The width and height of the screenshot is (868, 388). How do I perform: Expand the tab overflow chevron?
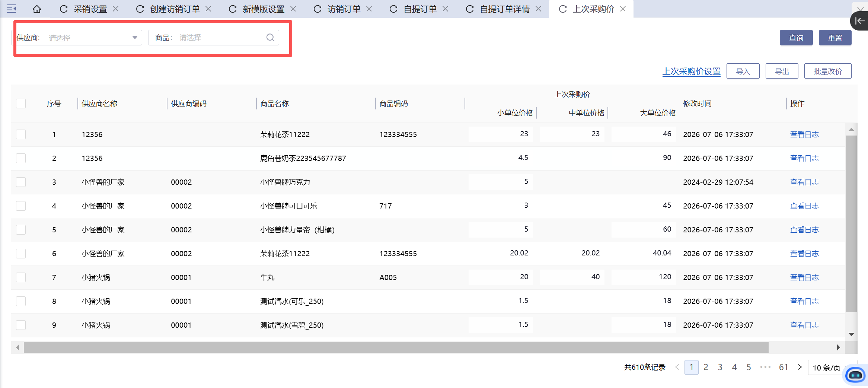[860, 9]
